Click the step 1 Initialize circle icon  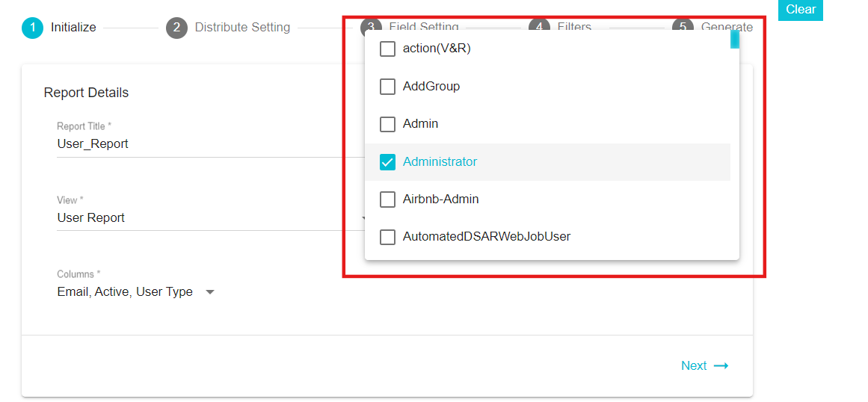point(33,28)
